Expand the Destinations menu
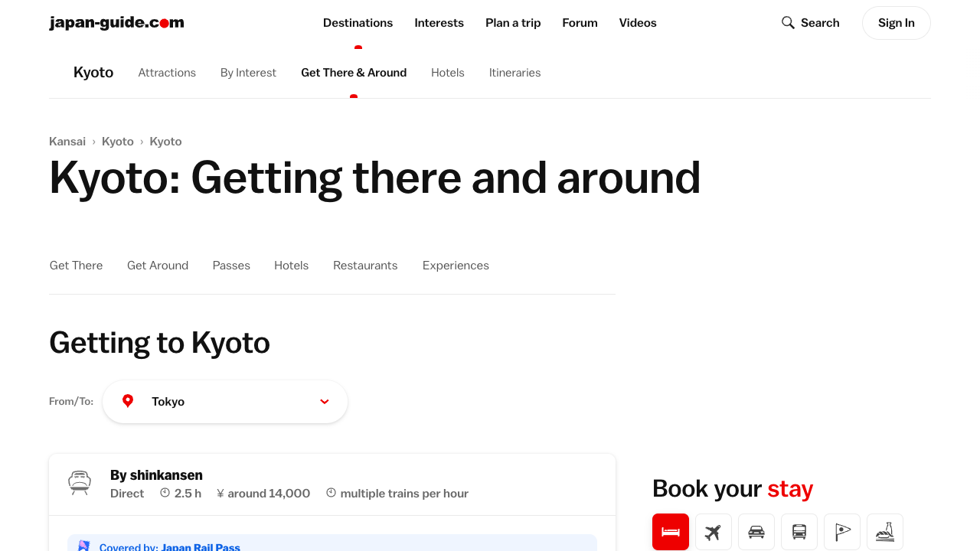 (x=358, y=23)
